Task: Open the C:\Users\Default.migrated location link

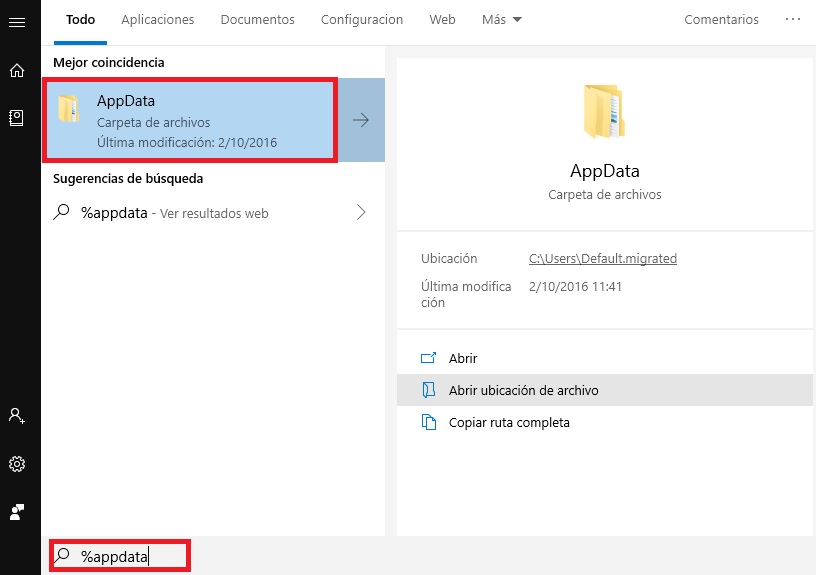Action: pyautogui.click(x=602, y=258)
